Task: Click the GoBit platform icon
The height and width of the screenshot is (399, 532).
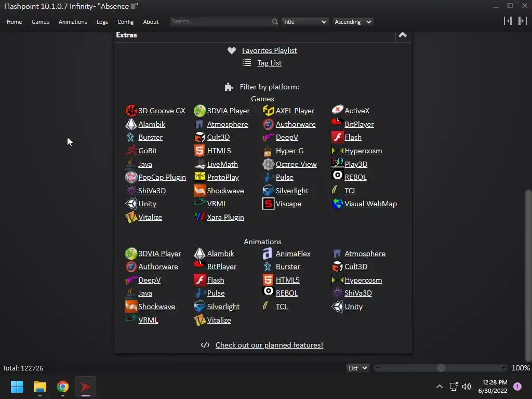Action: [131, 150]
